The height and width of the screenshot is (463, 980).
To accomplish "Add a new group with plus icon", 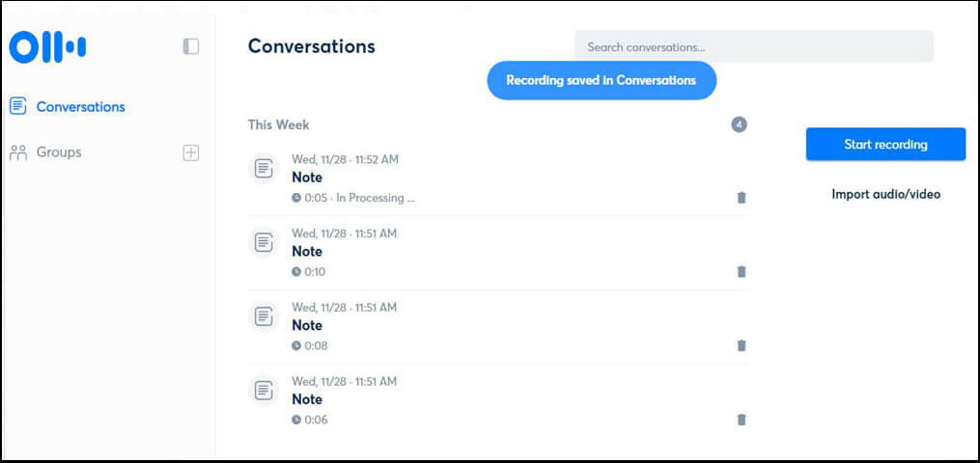I will pyautogui.click(x=191, y=152).
